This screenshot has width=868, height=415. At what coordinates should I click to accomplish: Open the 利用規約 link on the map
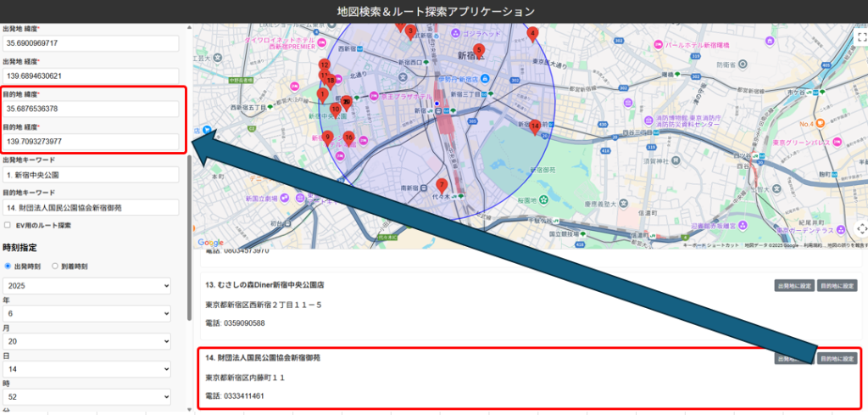813,245
